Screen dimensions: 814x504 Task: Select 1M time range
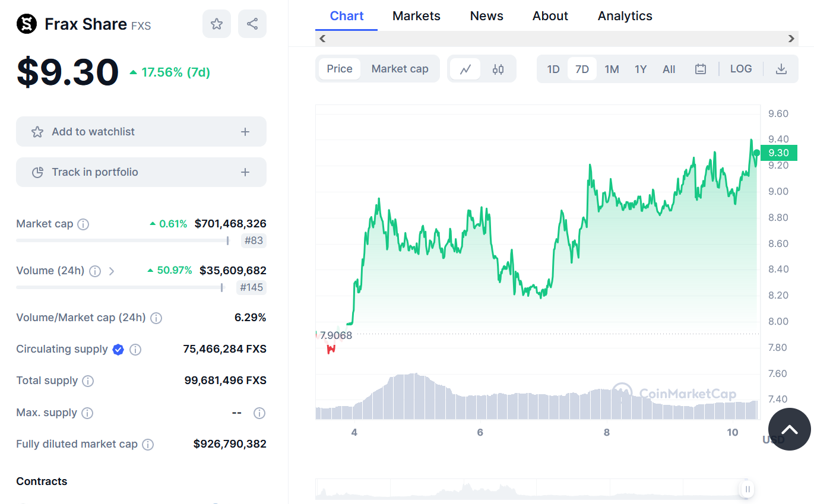click(612, 69)
